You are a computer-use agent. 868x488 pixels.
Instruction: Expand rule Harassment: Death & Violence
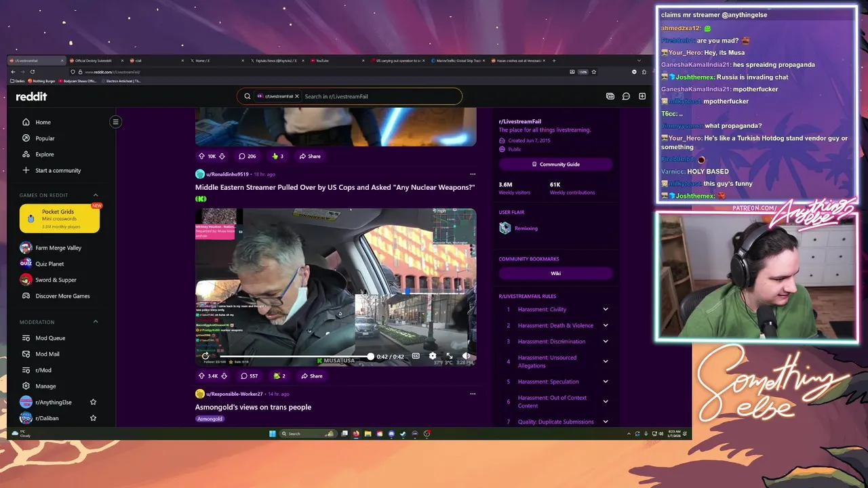point(606,325)
